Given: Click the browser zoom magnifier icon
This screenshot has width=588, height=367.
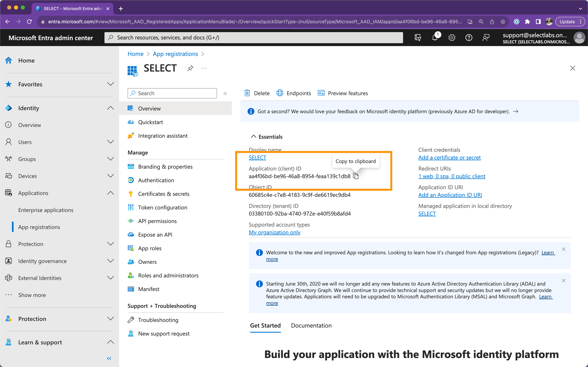Looking at the screenshot, I should [481, 22].
